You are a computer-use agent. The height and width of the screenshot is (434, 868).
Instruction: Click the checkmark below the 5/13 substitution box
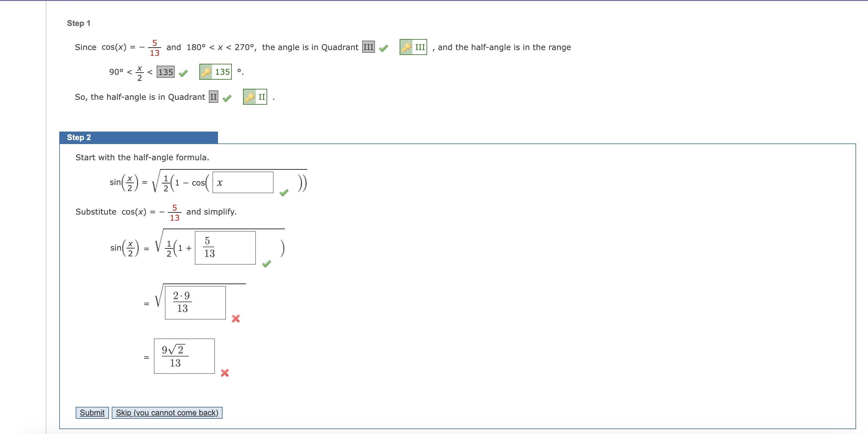pyautogui.click(x=266, y=264)
